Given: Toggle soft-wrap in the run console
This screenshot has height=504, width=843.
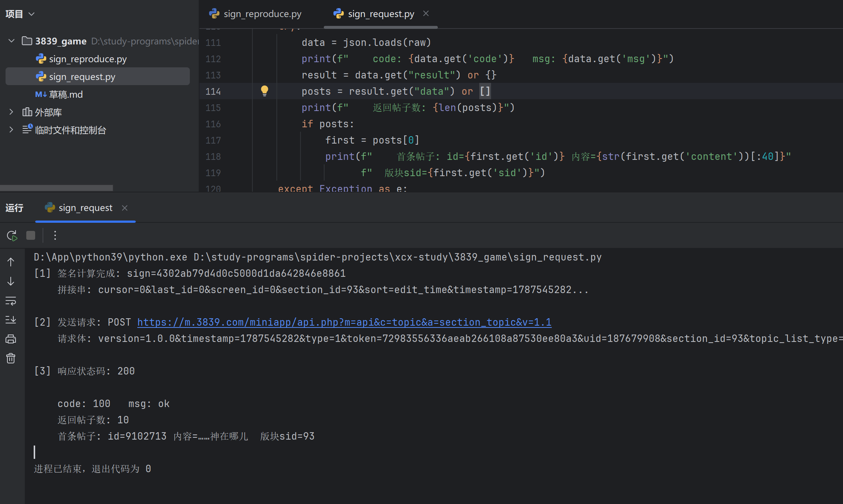Looking at the screenshot, I should tap(11, 301).
